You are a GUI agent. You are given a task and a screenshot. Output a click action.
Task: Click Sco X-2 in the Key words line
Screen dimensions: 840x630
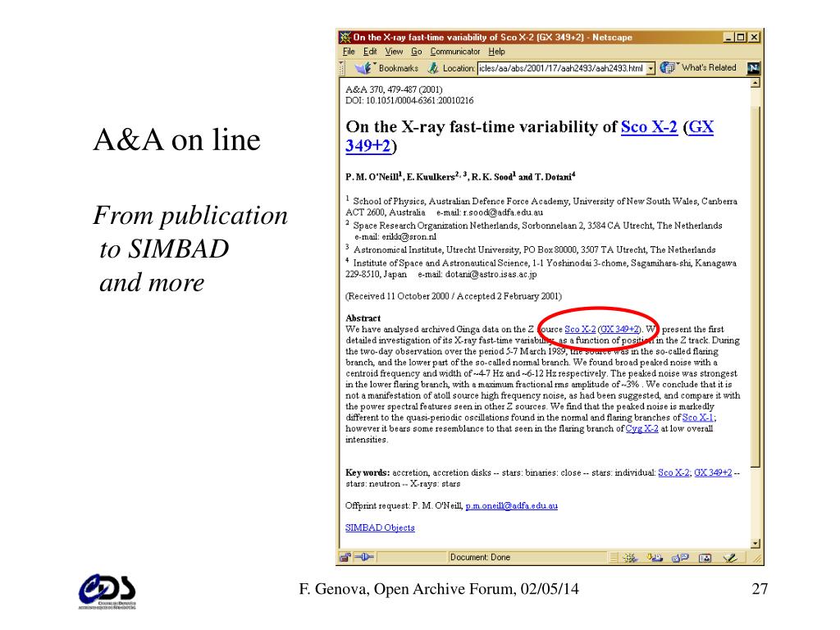[673, 472]
